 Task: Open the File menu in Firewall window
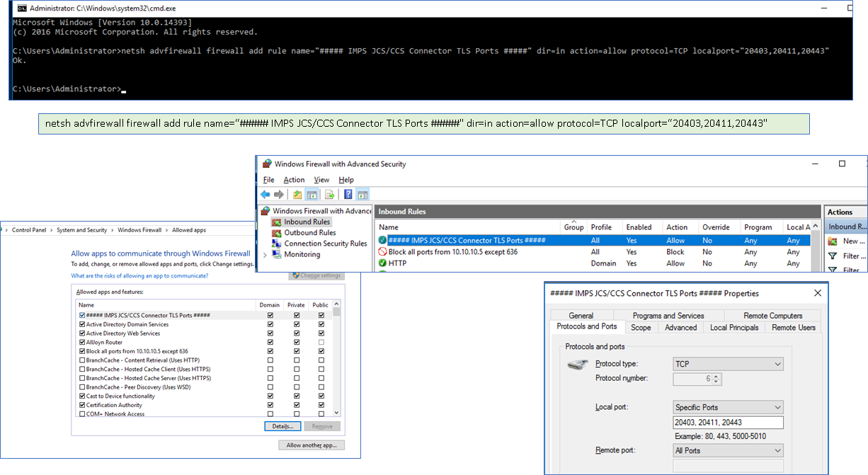click(x=268, y=180)
